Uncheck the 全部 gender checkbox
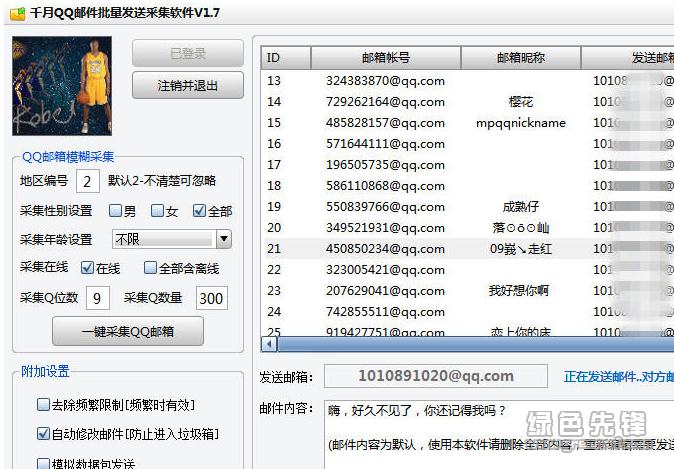The height and width of the screenshot is (469, 674). click(x=199, y=211)
